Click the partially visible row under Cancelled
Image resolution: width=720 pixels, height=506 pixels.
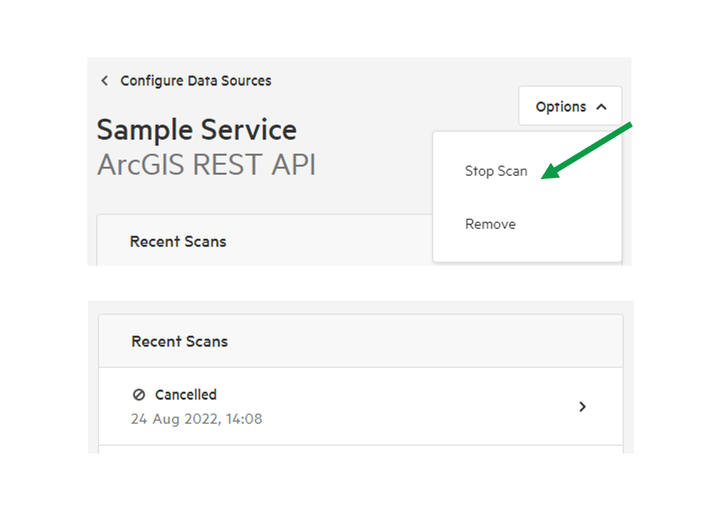click(x=361, y=449)
